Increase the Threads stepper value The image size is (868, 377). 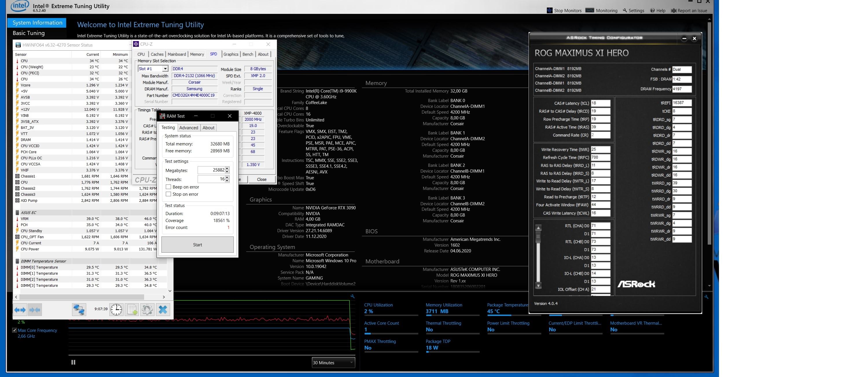point(227,178)
